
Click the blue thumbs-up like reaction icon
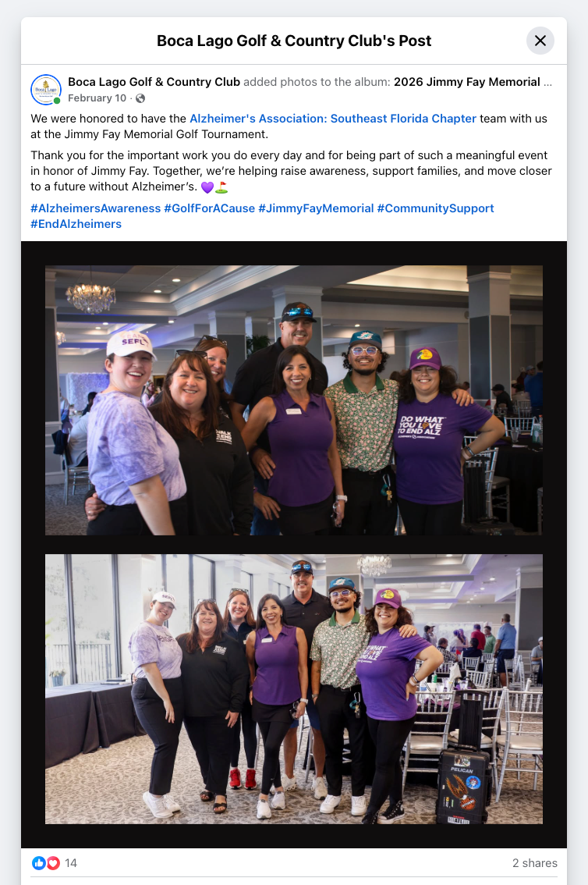(39, 863)
